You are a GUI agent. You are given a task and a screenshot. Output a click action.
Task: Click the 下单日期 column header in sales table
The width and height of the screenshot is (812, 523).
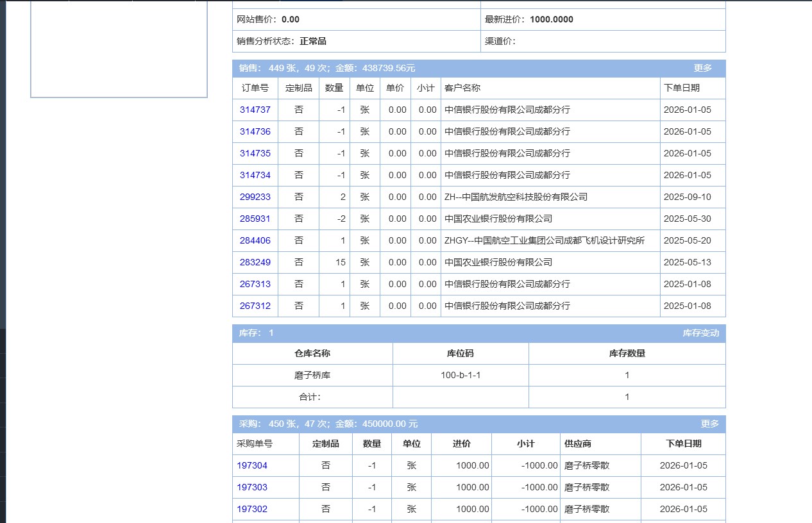click(682, 88)
